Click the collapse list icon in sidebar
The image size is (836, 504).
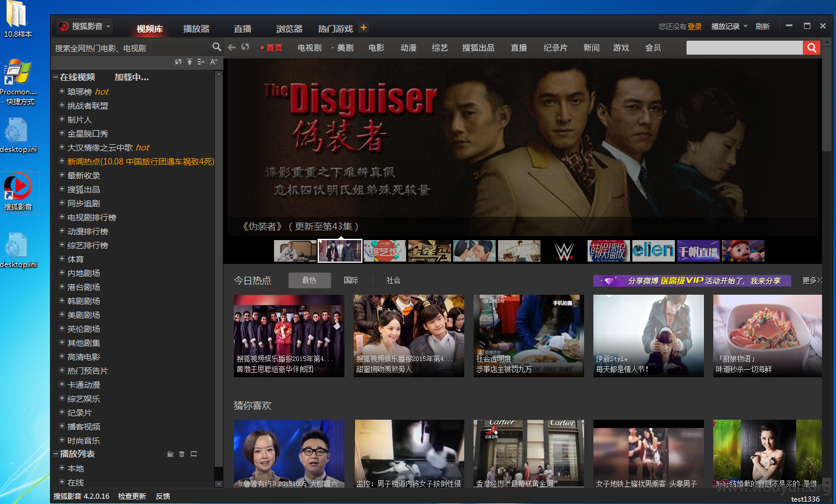tap(201, 62)
